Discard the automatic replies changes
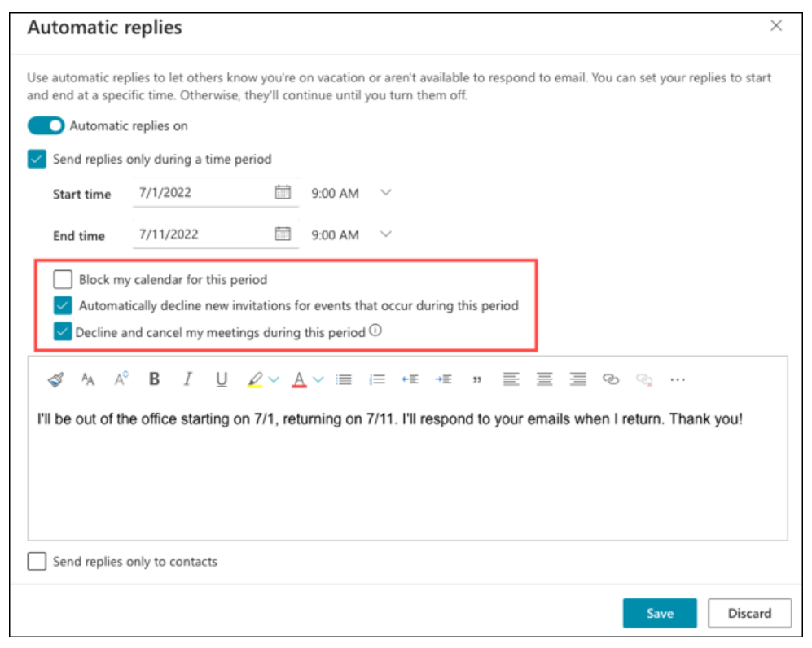The height and width of the screenshot is (648, 812). (750, 613)
